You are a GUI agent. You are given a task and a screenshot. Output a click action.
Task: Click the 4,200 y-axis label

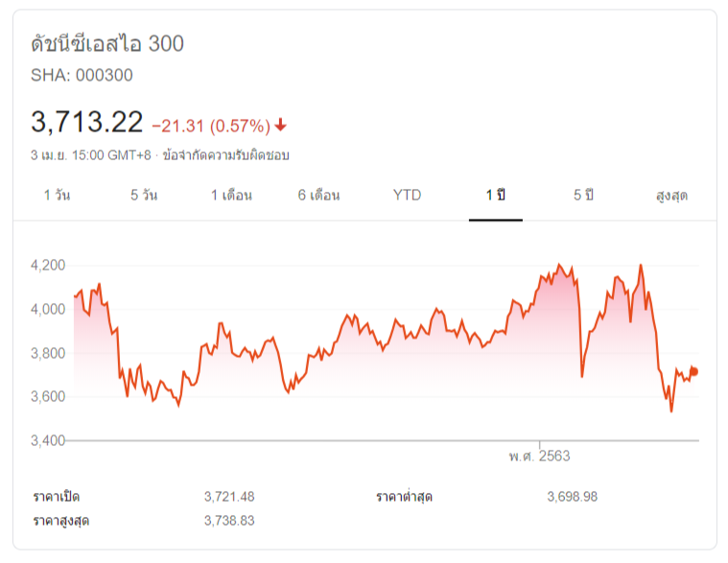coord(48,266)
